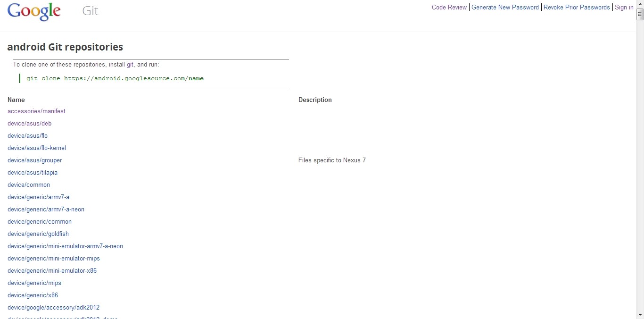Open device/generic/mips repository
The height and width of the screenshot is (319, 644).
[34, 283]
